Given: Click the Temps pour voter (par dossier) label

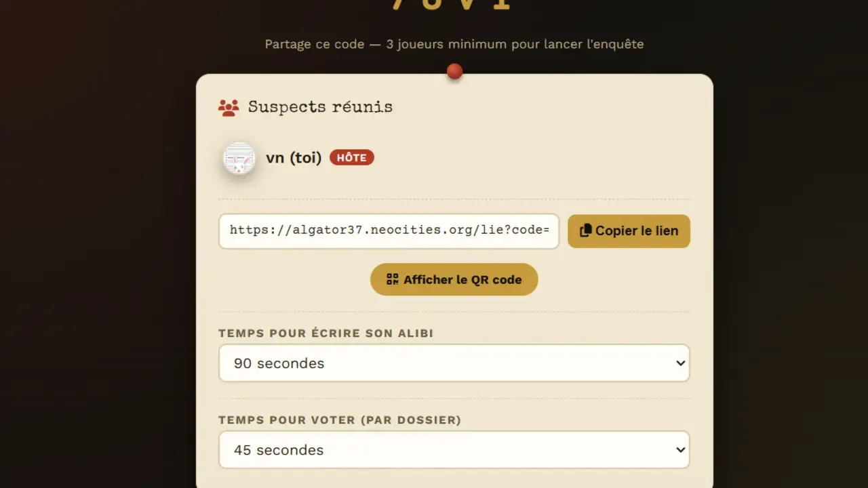Looking at the screenshot, I should (340, 420).
